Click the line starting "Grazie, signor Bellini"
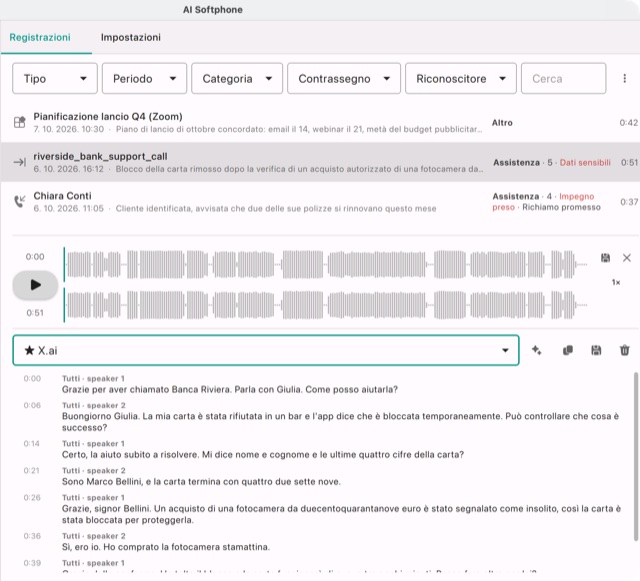 pyautogui.click(x=341, y=514)
